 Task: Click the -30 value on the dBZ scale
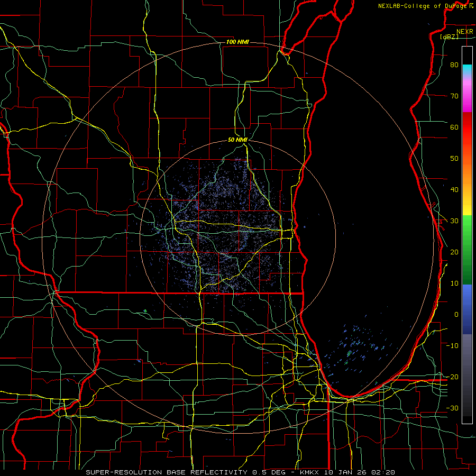click(x=452, y=408)
